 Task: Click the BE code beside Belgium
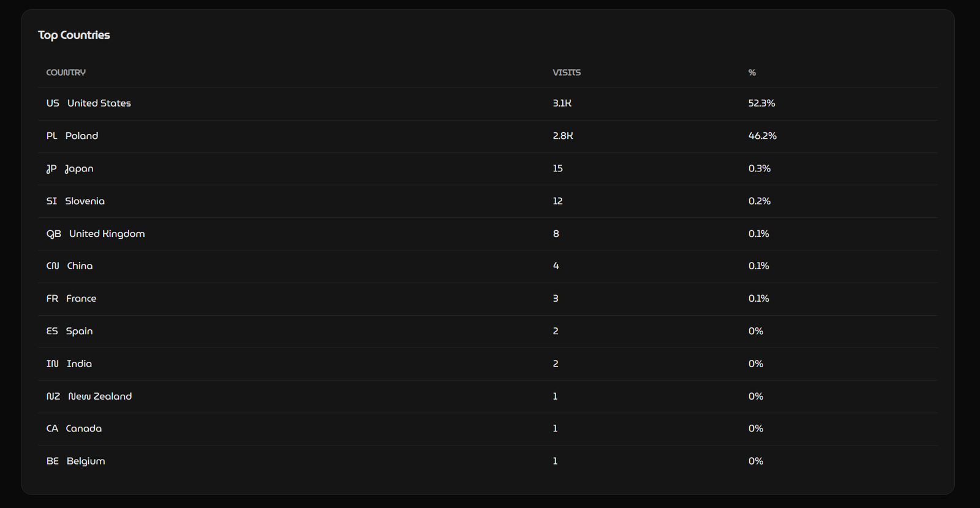coord(53,461)
